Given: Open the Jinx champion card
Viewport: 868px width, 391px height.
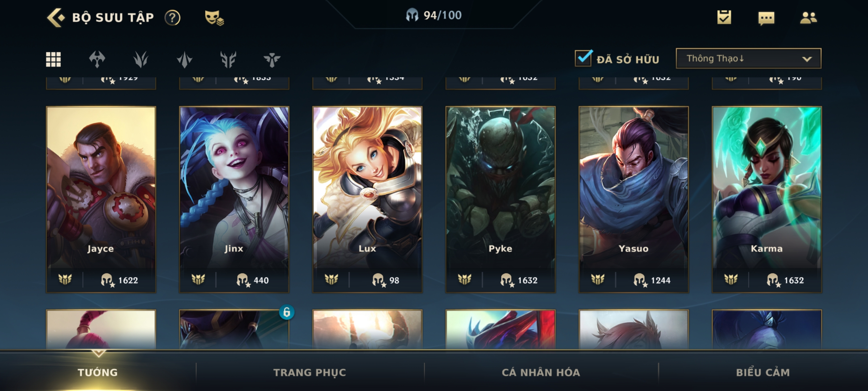Looking at the screenshot, I should tap(234, 199).
